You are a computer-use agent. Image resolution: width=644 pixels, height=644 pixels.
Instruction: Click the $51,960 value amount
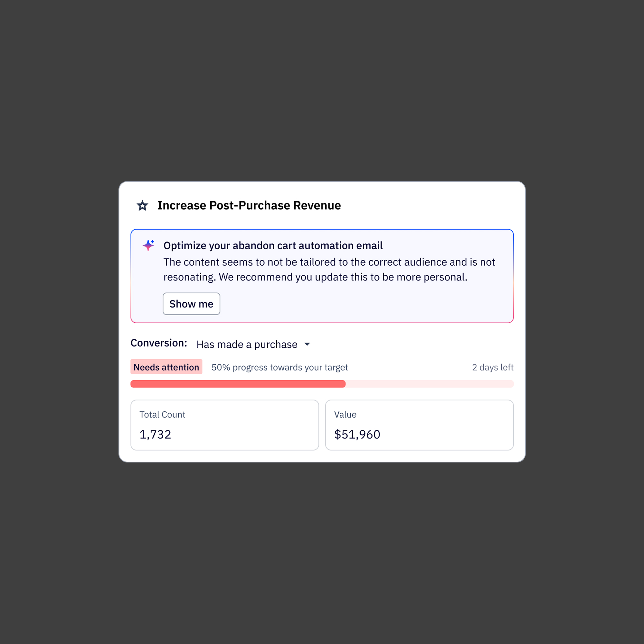click(357, 435)
